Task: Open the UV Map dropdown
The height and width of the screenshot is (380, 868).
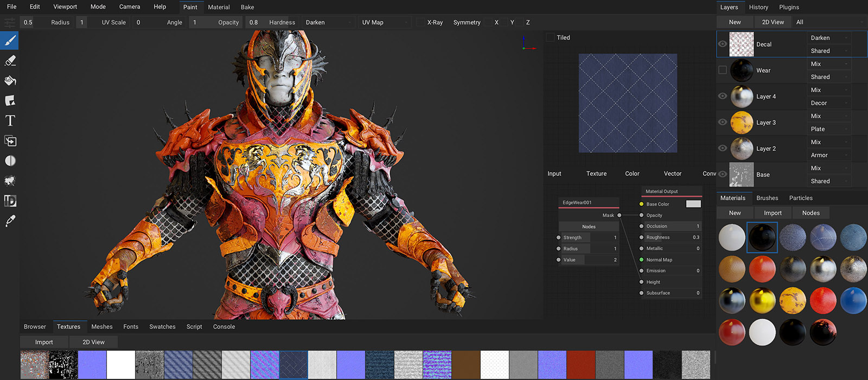Action: tap(385, 22)
